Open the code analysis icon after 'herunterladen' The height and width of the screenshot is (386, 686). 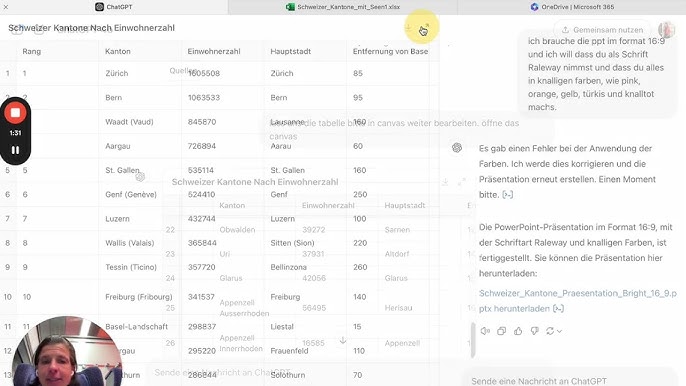(558, 309)
